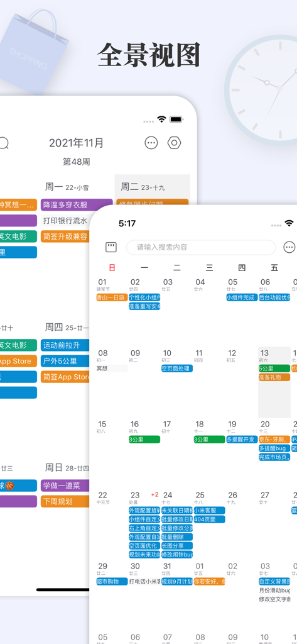
Task: Open the 空页面优化 event
Action: 144,545
